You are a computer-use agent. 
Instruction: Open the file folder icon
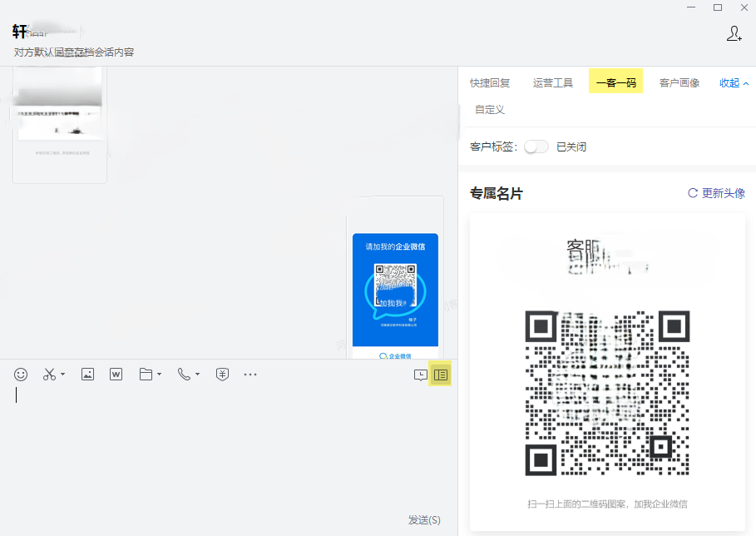(x=146, y=375)
